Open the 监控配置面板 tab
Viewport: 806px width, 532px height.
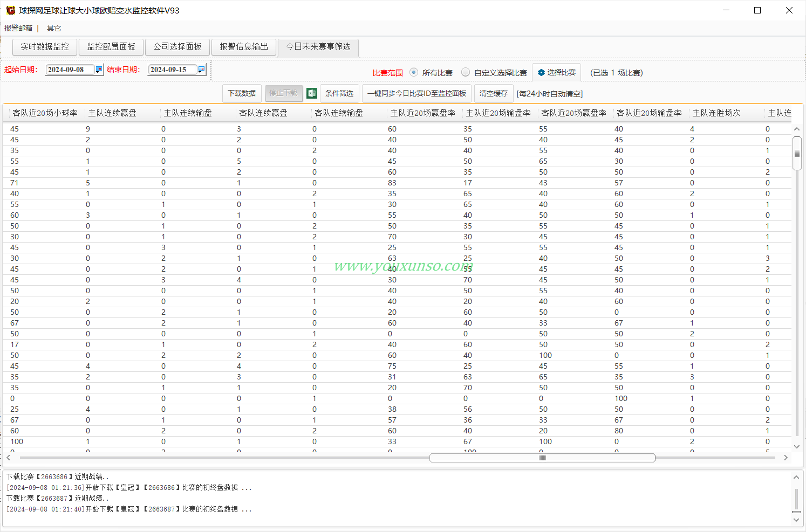[x=111, y=47]
